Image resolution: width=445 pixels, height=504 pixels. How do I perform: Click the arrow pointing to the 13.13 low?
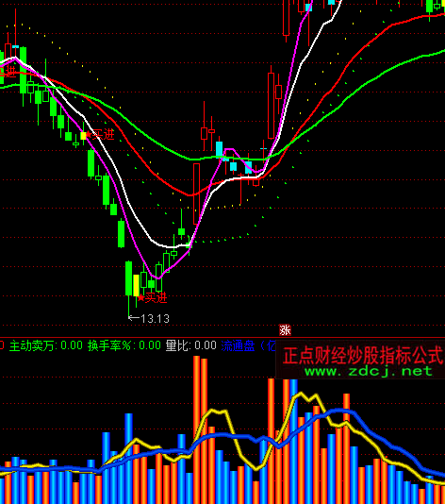coord(134,318)
